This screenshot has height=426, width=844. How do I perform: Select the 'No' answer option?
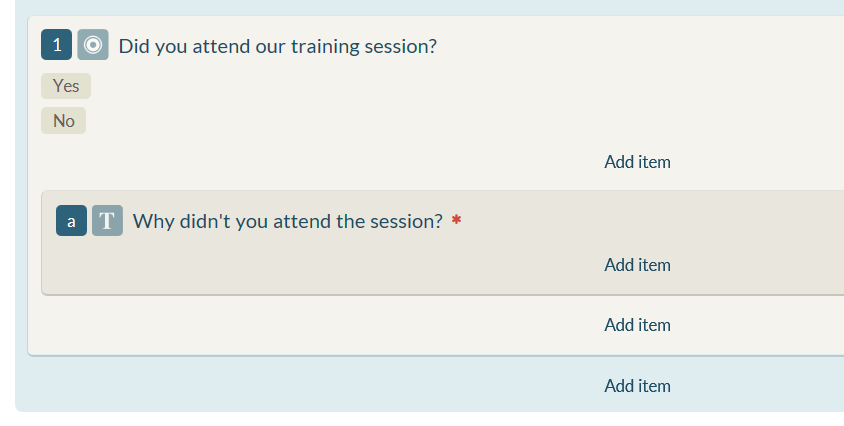tap(64, 121)
